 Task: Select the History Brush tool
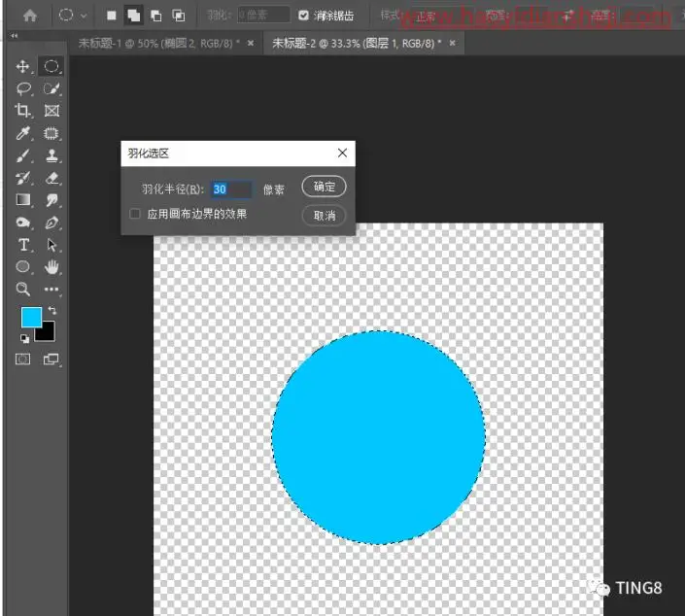23,178
